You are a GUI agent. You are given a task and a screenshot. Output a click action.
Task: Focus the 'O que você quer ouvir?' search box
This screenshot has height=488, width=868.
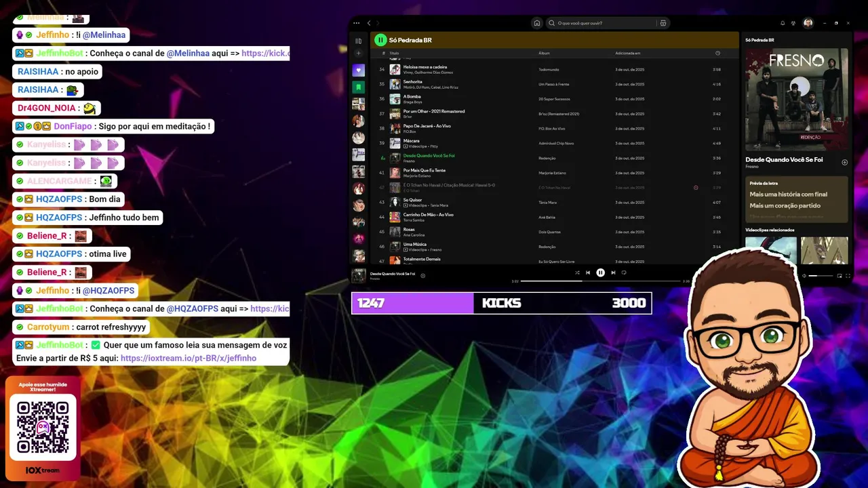(x=608, y=23)
